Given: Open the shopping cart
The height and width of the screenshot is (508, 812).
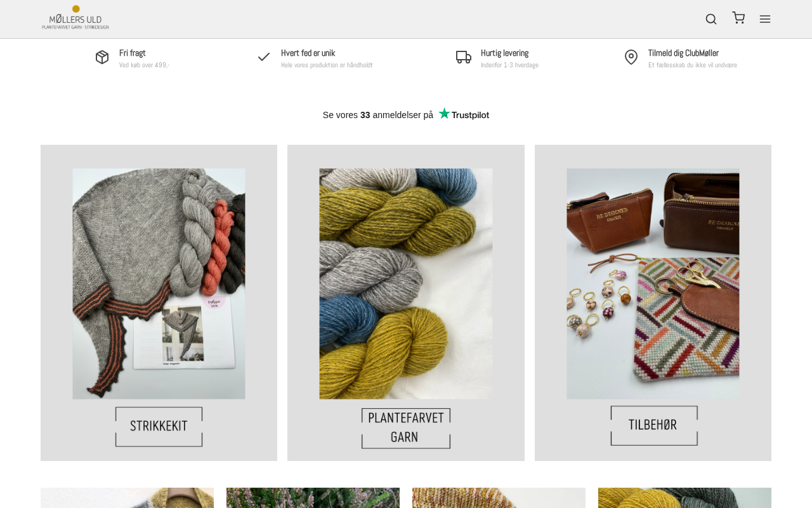Looking at the screenshot, I should [738, 18].
